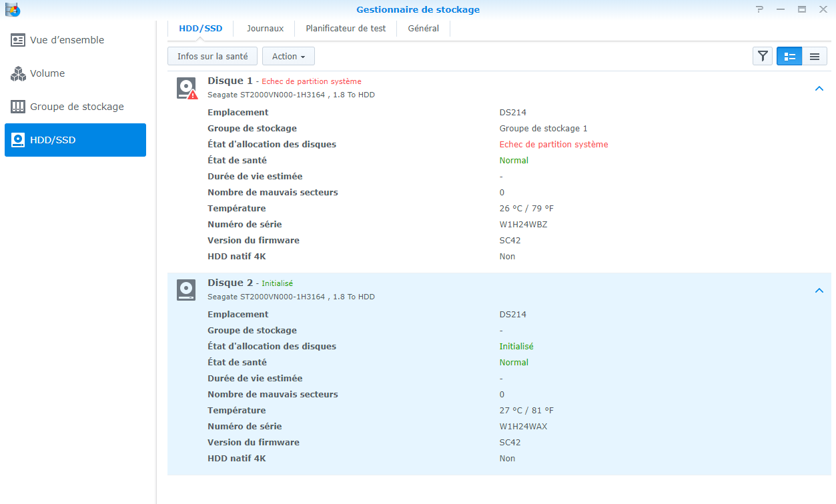Click the Disque 1 warning drive icon
The image size is (836, 504).
click(x=187, y=88)
